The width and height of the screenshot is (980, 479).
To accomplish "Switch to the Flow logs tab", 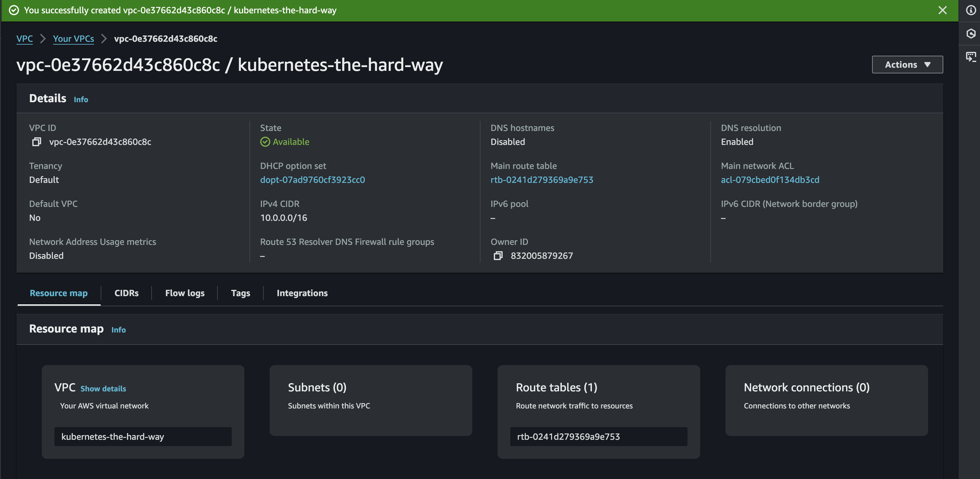I will coord(185,293).
